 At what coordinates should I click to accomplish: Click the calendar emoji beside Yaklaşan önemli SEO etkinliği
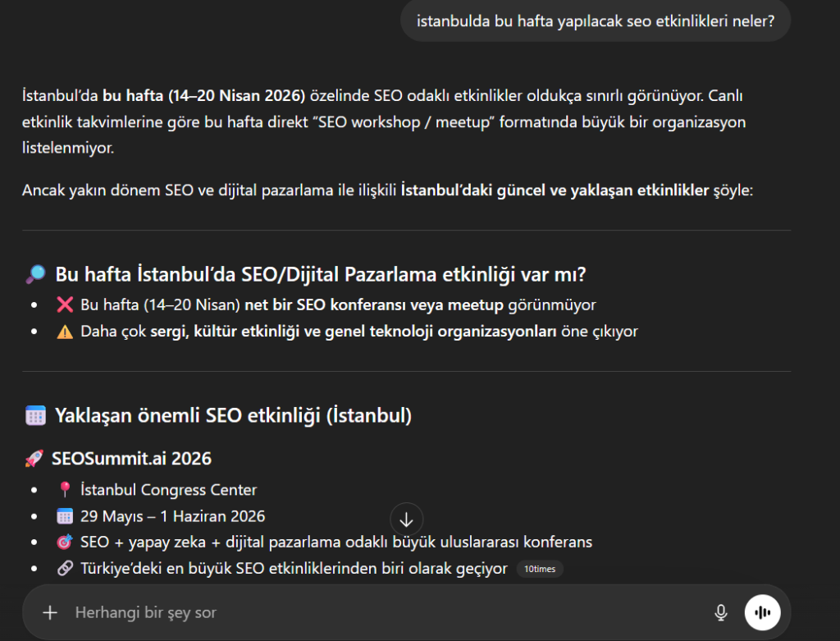point(34,415)
